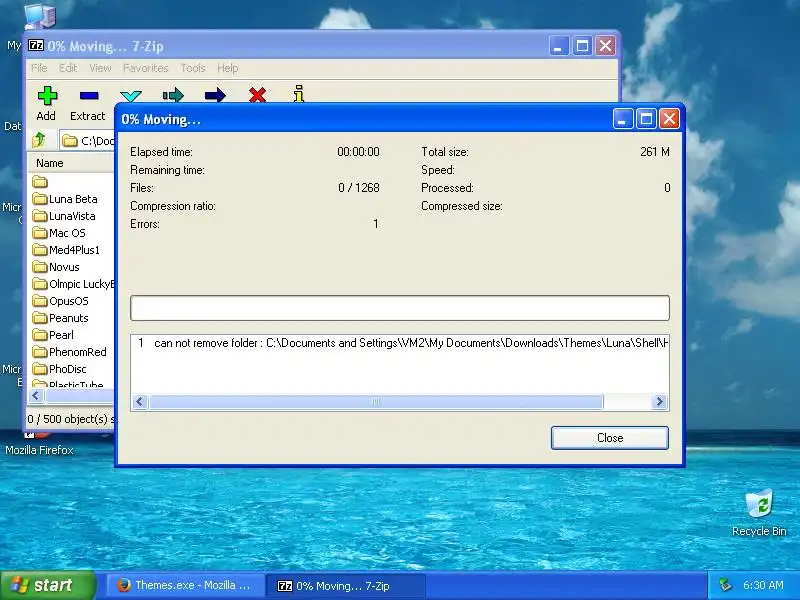Click the file list scroll-left arrow in 7-Zip
The height and width of the screenshot is (600, 800).
coord(36,395)
